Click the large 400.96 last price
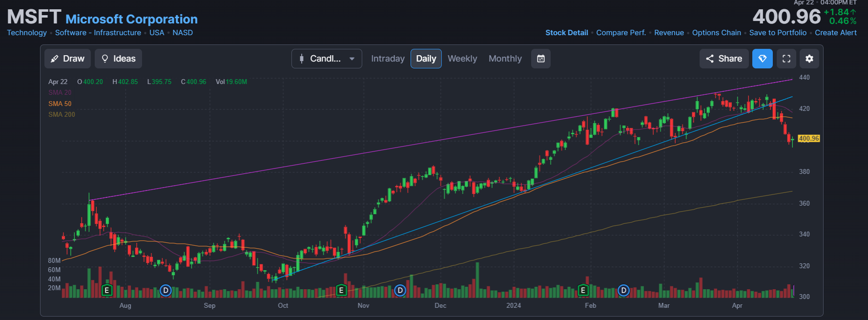Screen dimensions: 868x320 pyautogui.click(x=786, y=17)
